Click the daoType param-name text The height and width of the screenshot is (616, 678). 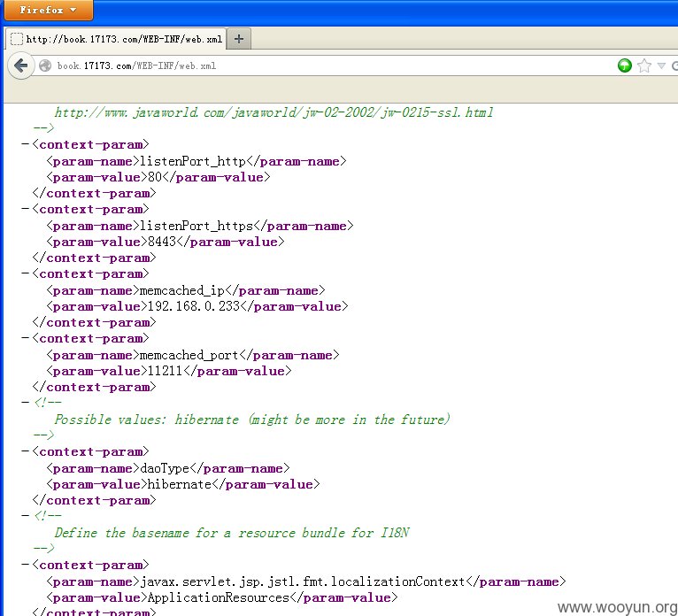(165, 468)
